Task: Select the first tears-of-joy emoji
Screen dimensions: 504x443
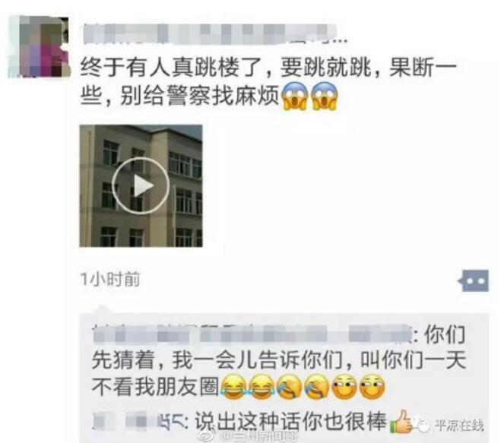Action: point(233,387)
